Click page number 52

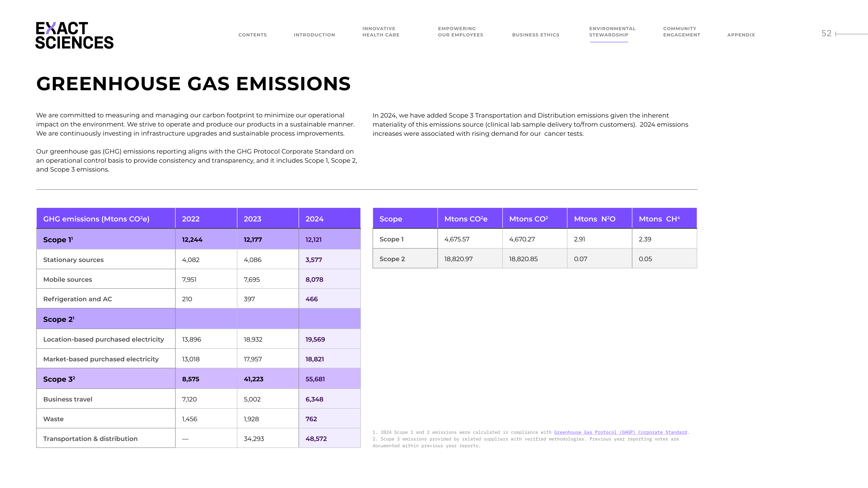[826, 33]
